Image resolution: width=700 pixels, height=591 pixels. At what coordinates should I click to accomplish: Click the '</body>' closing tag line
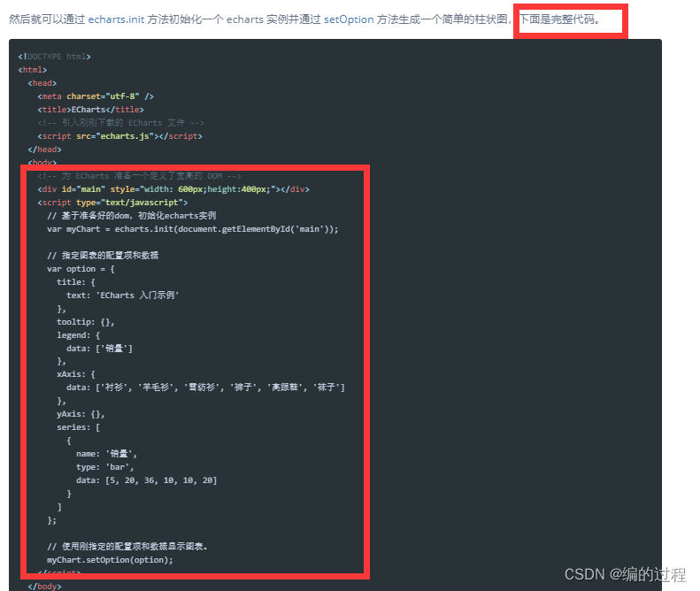click(x=44, y=586)
